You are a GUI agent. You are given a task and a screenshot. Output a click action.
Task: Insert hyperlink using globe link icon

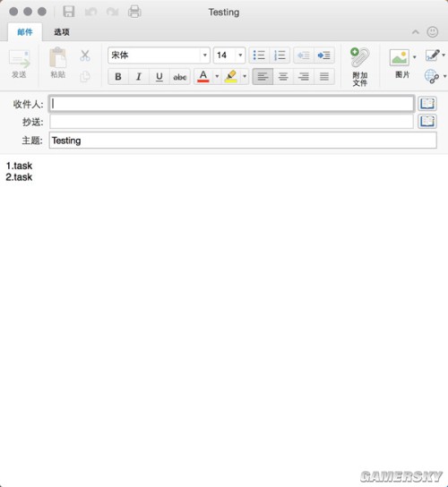(432, 76)
